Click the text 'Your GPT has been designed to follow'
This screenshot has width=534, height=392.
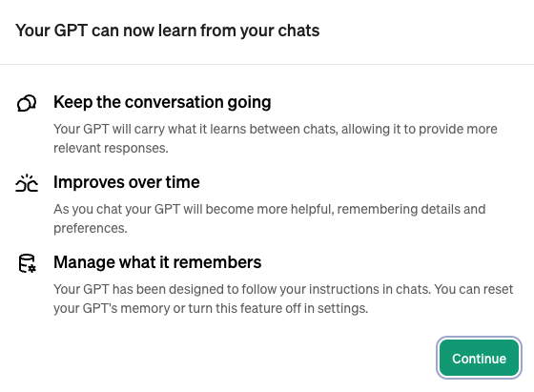pos(162,289)
